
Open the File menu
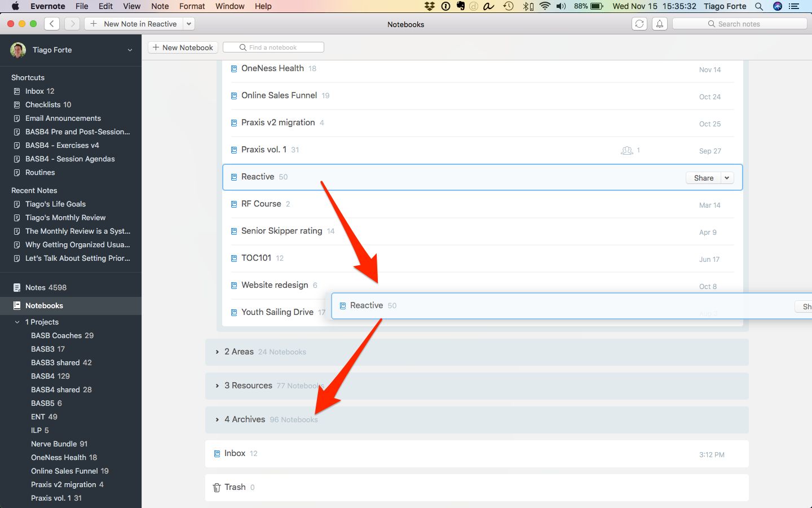(x=82, y=6)
